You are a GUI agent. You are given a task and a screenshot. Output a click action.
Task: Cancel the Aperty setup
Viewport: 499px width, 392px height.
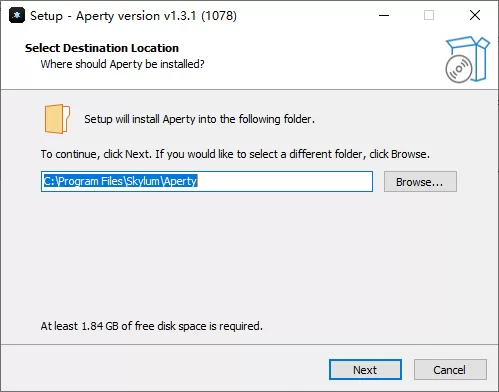450,370
